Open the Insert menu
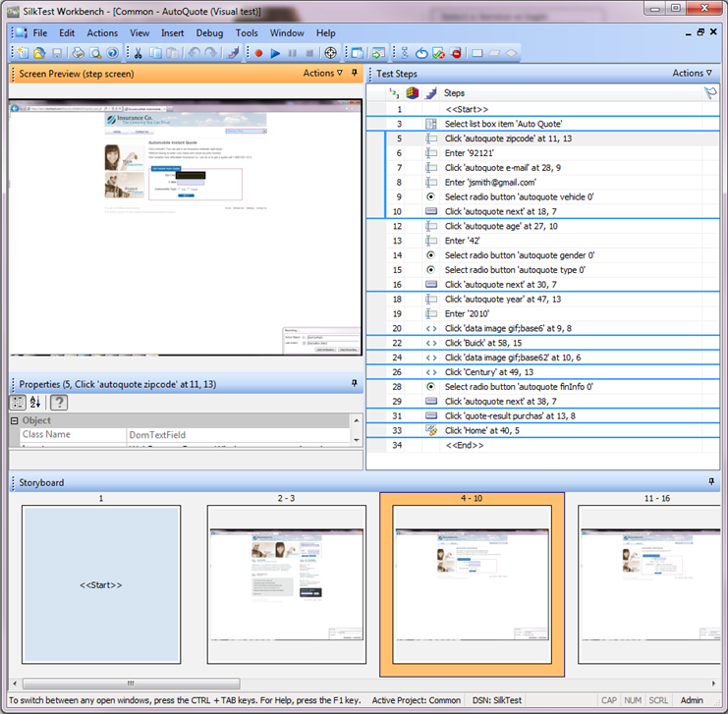The image size is (728, 714). [x=172, y=32]
